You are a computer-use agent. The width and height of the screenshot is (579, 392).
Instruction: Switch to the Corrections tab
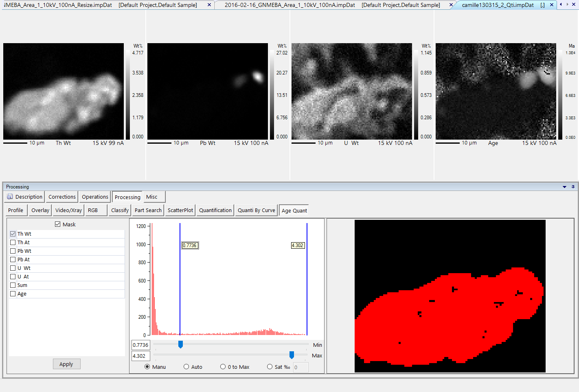tap(62, 197)
